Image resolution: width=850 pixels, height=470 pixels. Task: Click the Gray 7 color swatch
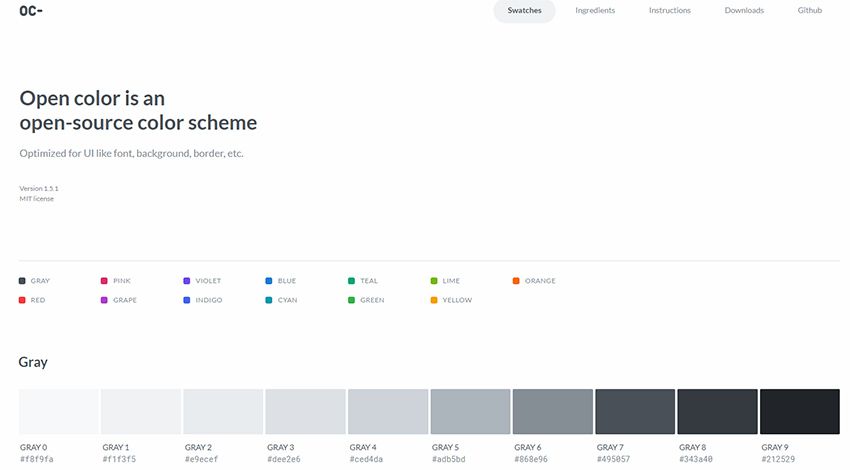click(635, 411)
